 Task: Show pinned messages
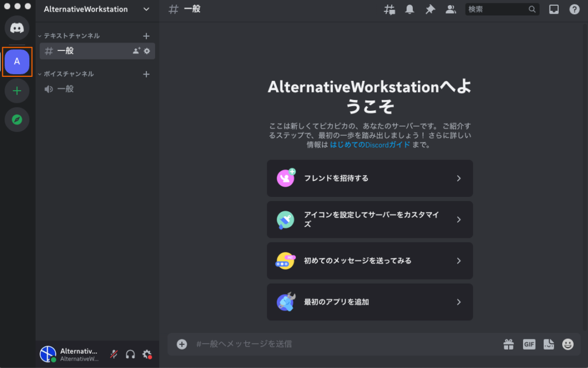pyautogui.click(x=430, y=9)
